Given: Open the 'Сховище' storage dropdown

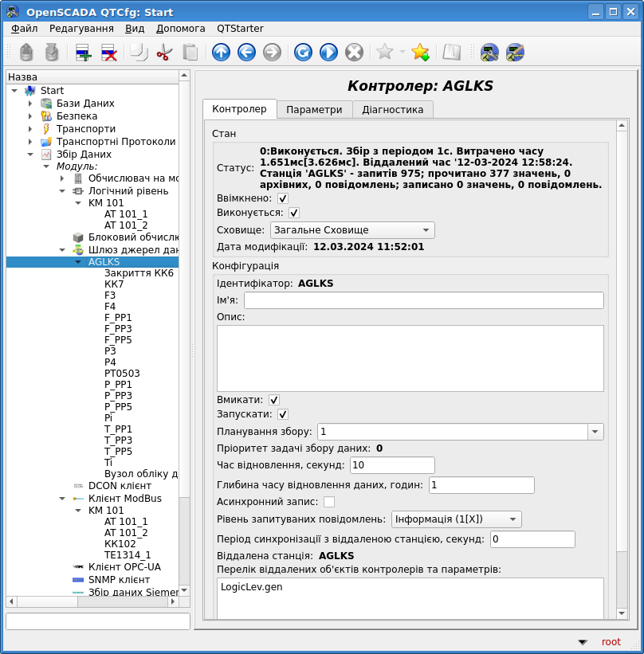Looking at the screenshot, I should pos(352,230).
